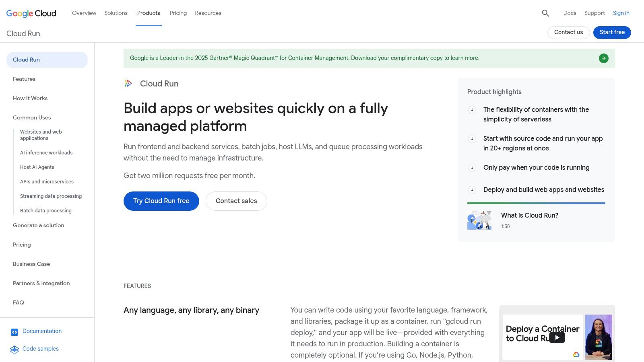Open Host AI Agents use case
The image size is (644, 362).
[x=37, y=167]
